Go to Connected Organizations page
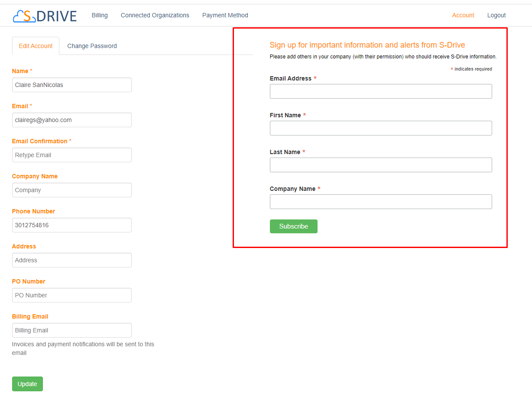 point(155,15)
